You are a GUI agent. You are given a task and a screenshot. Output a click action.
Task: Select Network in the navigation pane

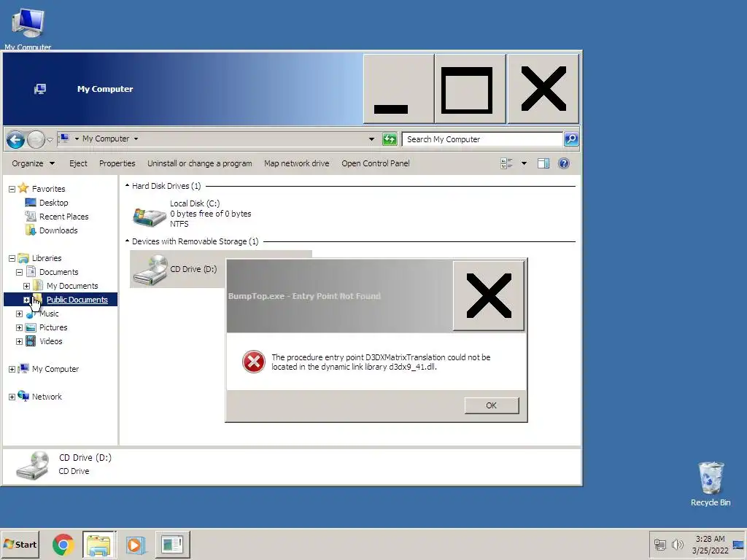[x=47, y=397]
